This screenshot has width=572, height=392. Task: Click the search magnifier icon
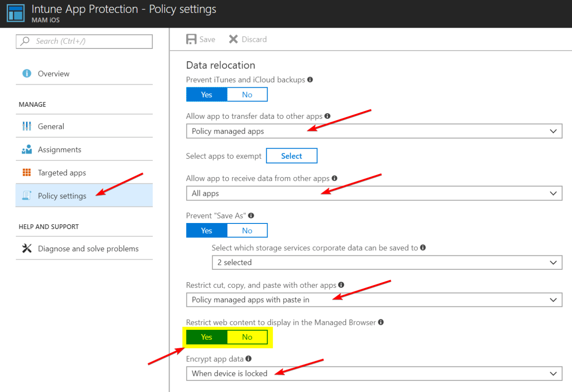coord(24,41)
